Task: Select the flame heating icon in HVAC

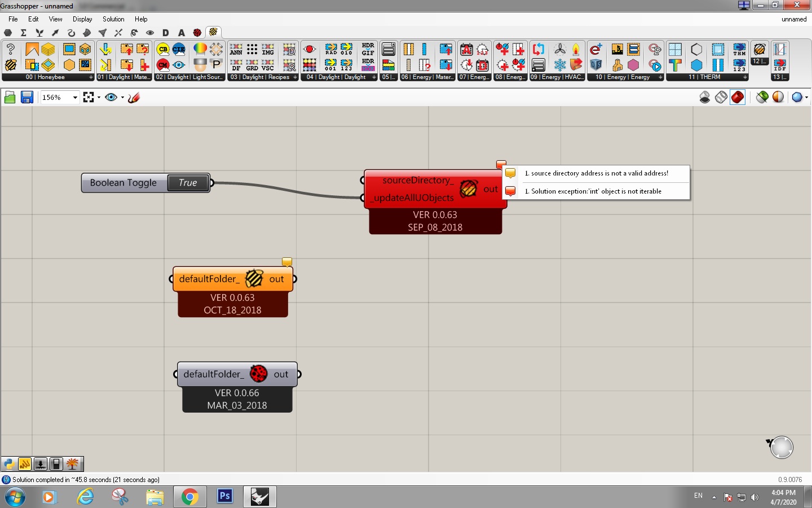Action: point(576,49)
